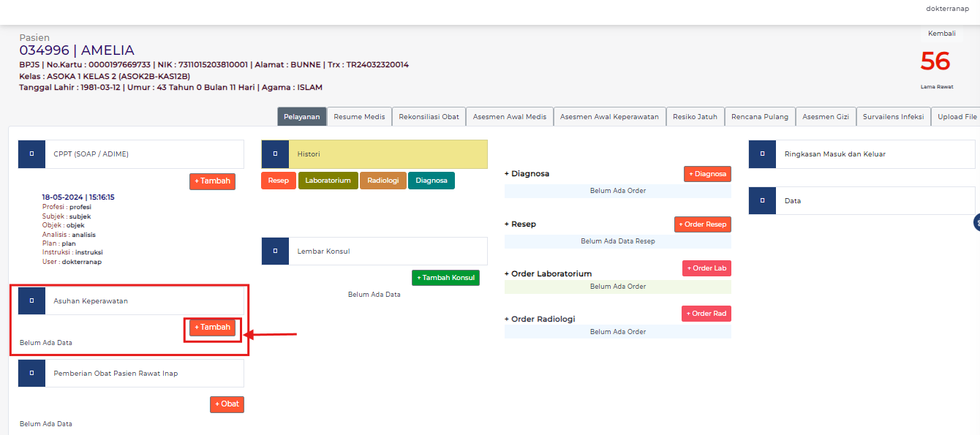
Task: Go to the Upload File tab
Action: pos(957,117)
